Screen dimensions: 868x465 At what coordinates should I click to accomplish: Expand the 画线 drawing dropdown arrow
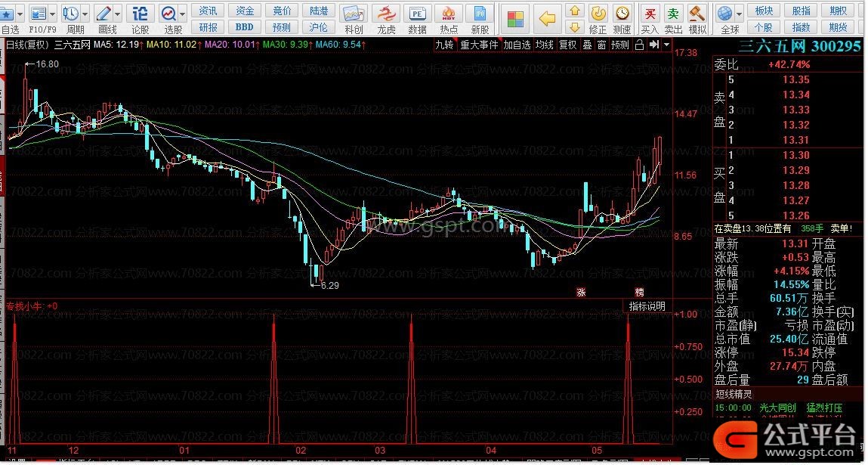117,14
